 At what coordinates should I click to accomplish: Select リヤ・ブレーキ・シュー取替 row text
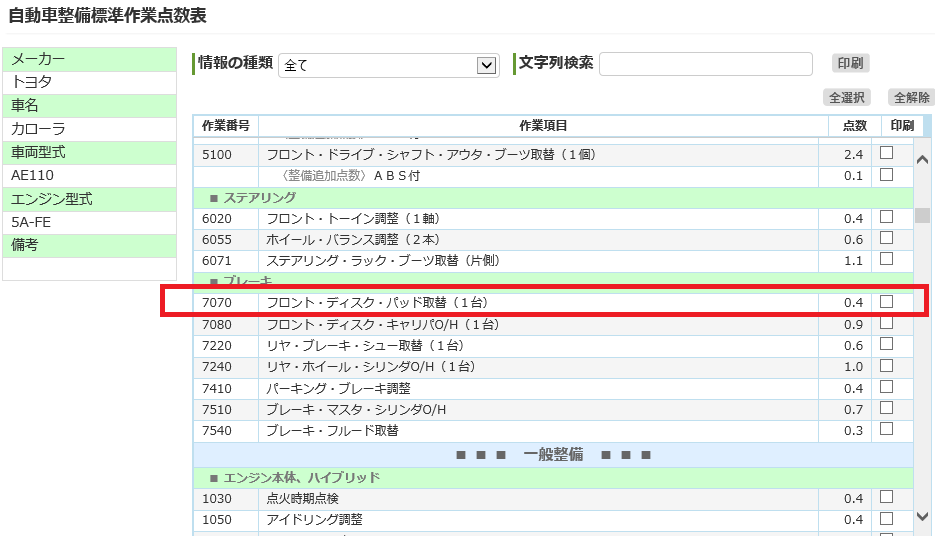click(x=366, y=345)
